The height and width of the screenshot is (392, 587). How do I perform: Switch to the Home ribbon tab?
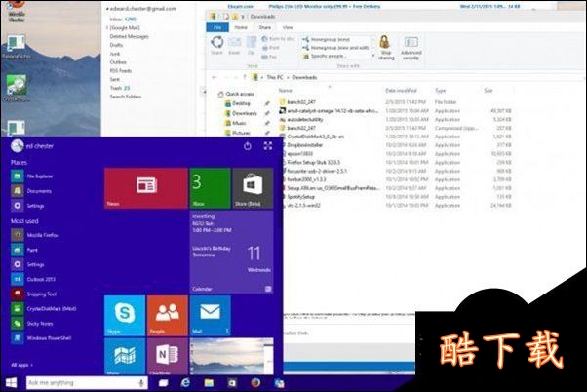tap(241, 27)
